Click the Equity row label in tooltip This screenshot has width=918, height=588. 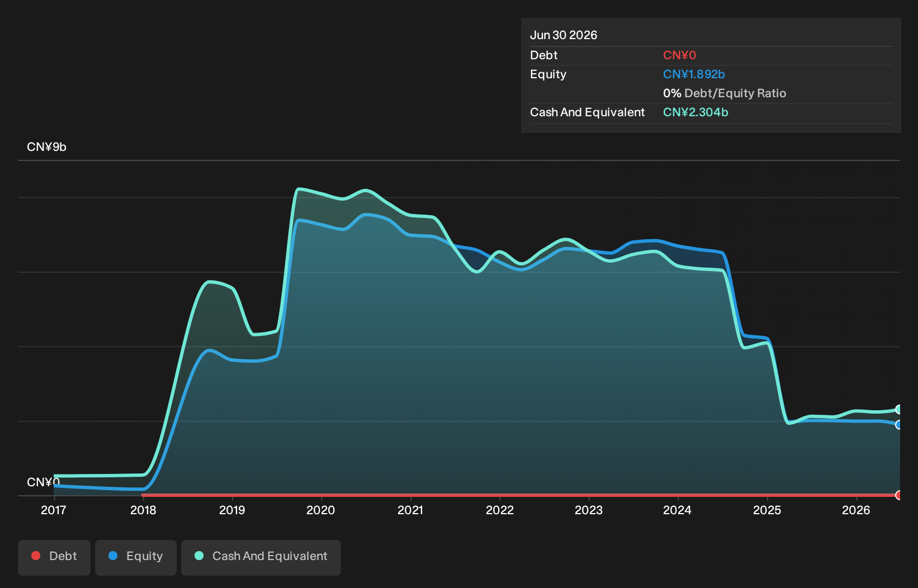pyautogui.click(x=548, y=74)
